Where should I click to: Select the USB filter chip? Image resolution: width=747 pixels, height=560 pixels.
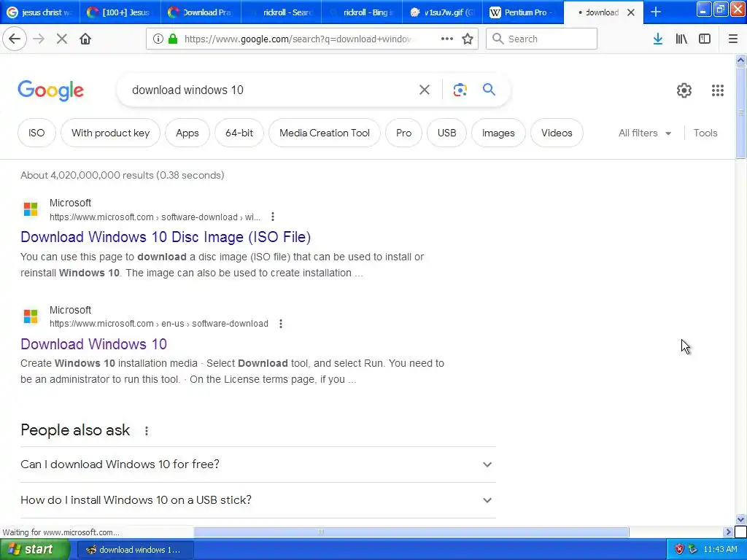pos(447,133)
